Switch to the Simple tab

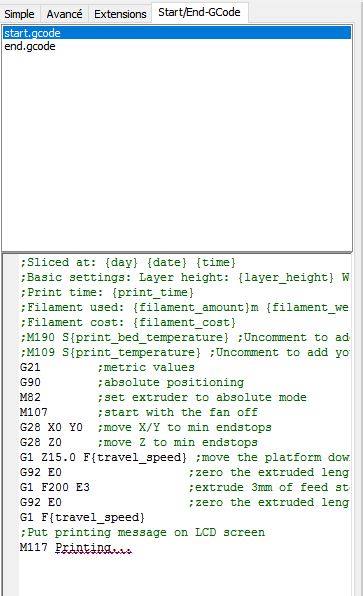pyautogui.click(x=19, y=14)
